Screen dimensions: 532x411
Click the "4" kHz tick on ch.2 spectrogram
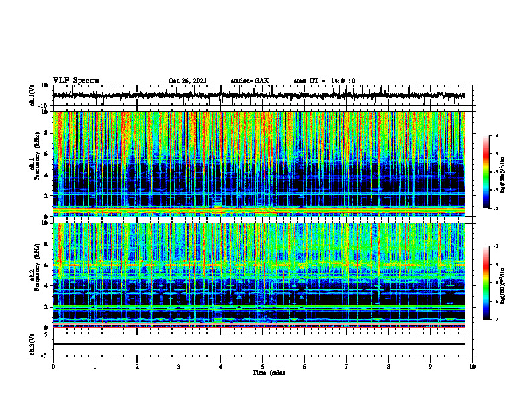(47, 286)
